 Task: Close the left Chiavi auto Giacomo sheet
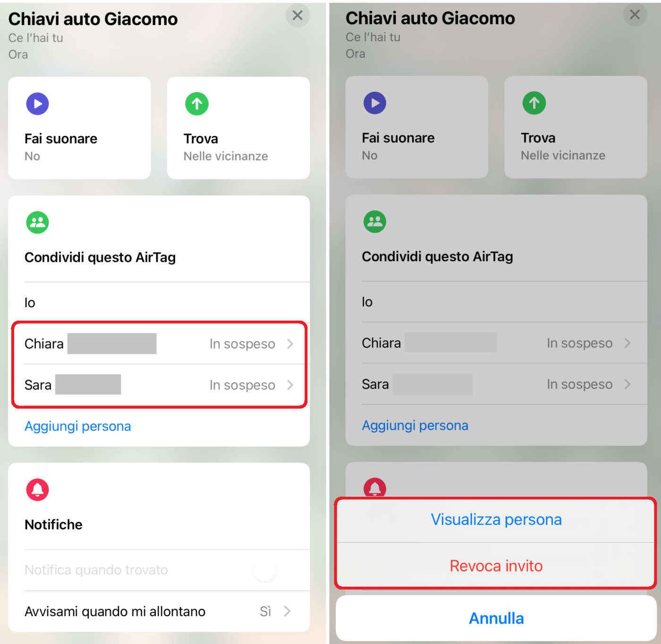[x=297, y=16]
